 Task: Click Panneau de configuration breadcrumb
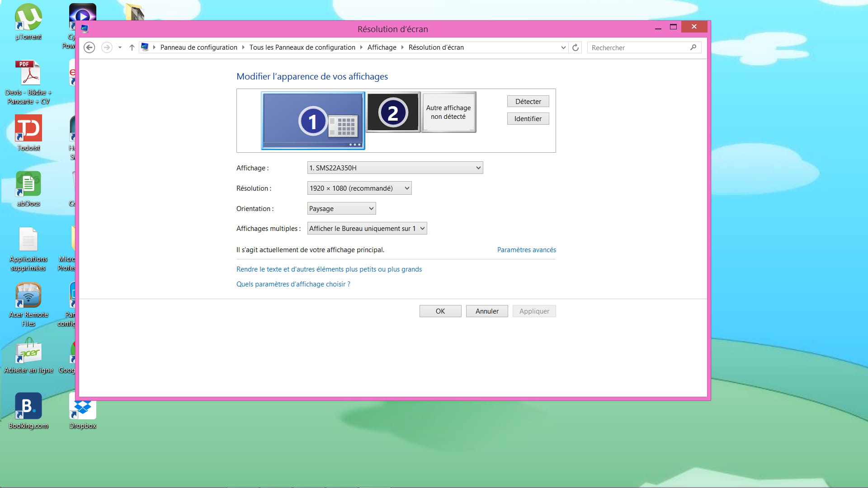tap(198, 47)
